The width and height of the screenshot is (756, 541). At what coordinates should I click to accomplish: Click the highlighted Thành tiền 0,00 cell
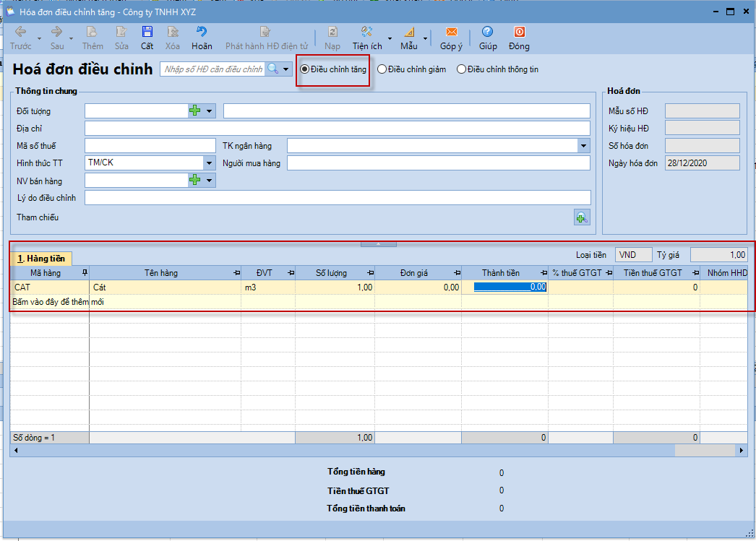(504, 287)
